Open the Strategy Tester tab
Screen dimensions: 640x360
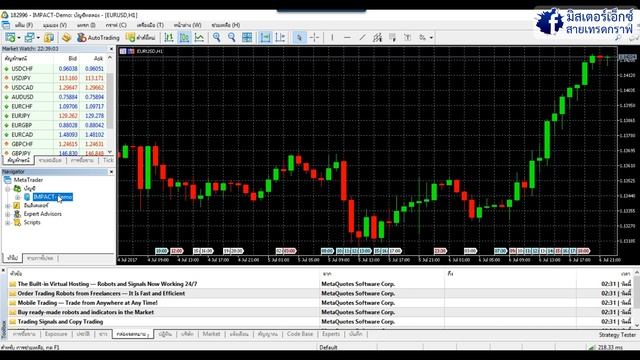pyautogui.click(x=617, y=335)
